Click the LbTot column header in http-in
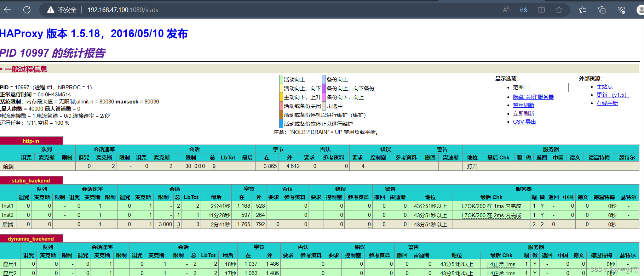The width and height of the screenshot is (644, 276). [228, 158]
